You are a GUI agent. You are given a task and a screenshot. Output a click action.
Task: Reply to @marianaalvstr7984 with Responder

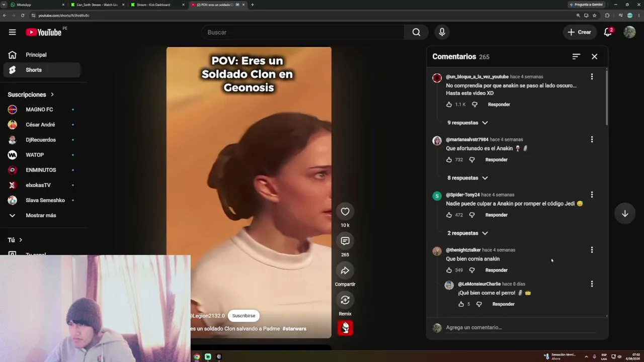(x=497, y=160)
